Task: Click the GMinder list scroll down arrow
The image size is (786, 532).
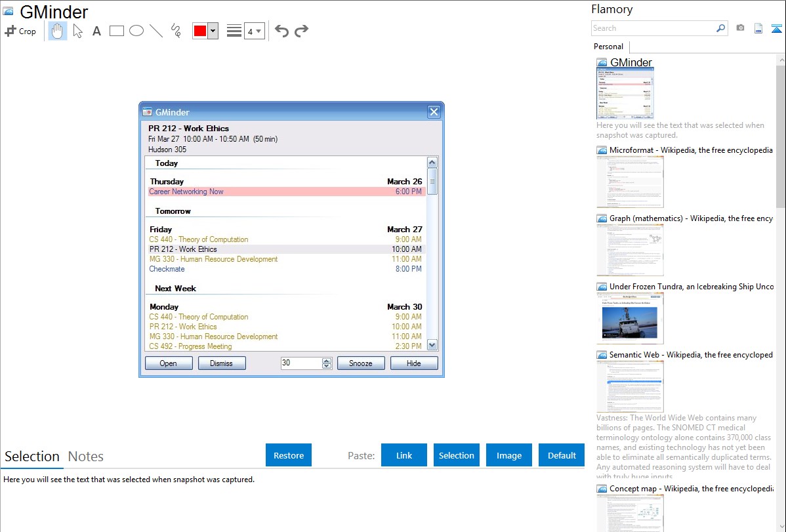Action: click(x=432, y=344)
